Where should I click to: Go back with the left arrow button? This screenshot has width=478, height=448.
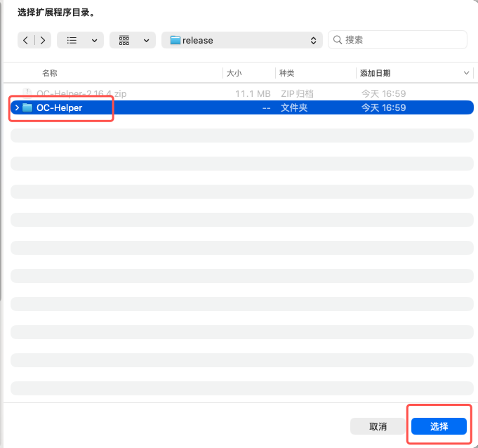[x=26, y=40]
